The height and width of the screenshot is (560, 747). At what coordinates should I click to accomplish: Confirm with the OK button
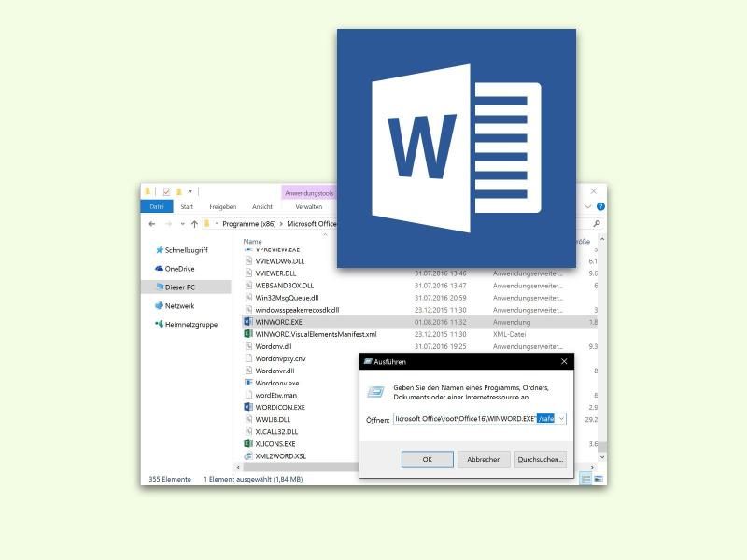click(428, 459)
